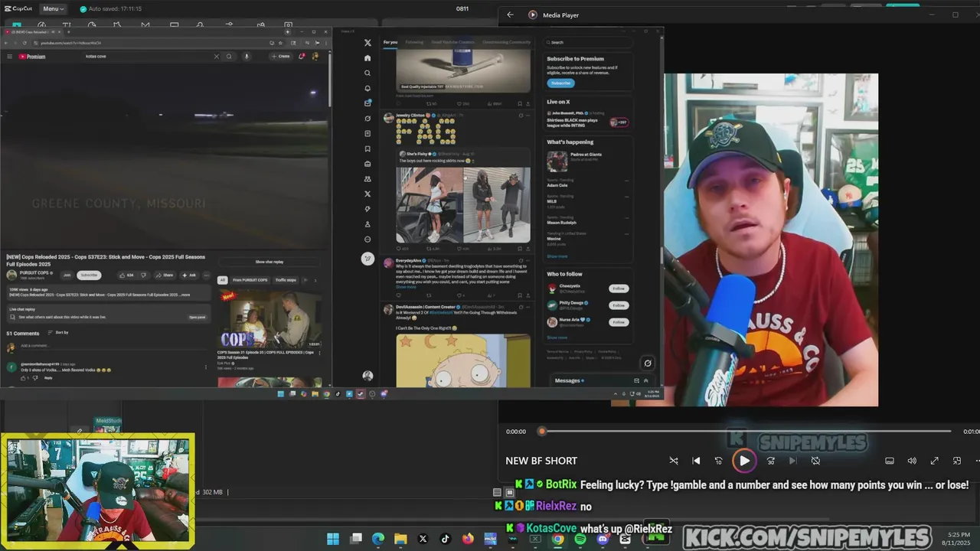Open volume control in Media Player
This screenshot has width=980, height=551.
[912, 461]
